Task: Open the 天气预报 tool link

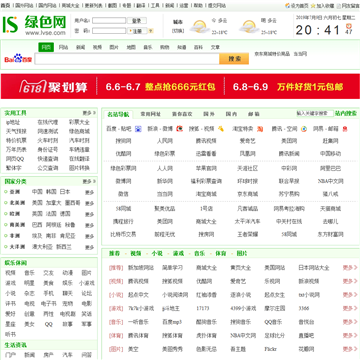Action: click(x=16, y=131)
